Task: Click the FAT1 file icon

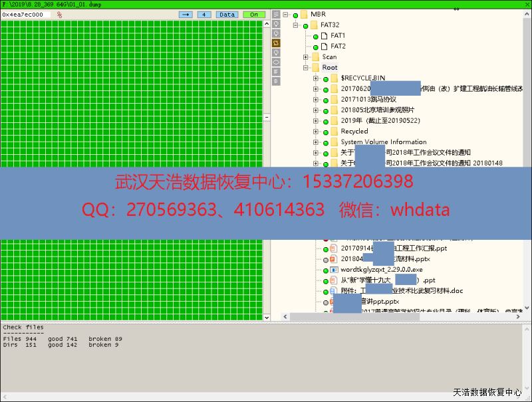Action: [325, 36]
